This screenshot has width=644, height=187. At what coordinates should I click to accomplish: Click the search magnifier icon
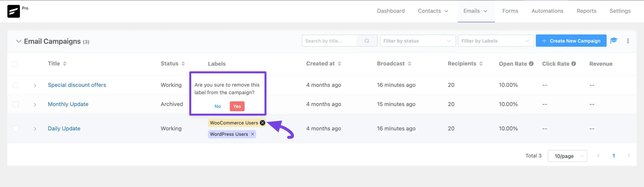pos(367,41)
